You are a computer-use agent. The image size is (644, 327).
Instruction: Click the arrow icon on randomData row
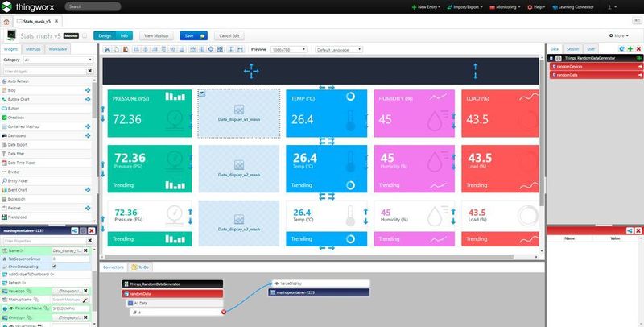tap(640, 75)
